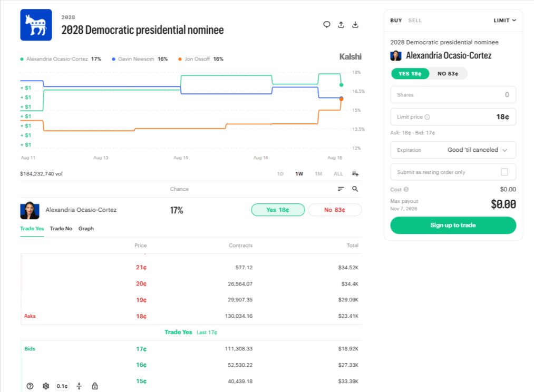Viewport: 534px width, 392px height.
Task: Select the 1D chart range
Action: [280, 174]
